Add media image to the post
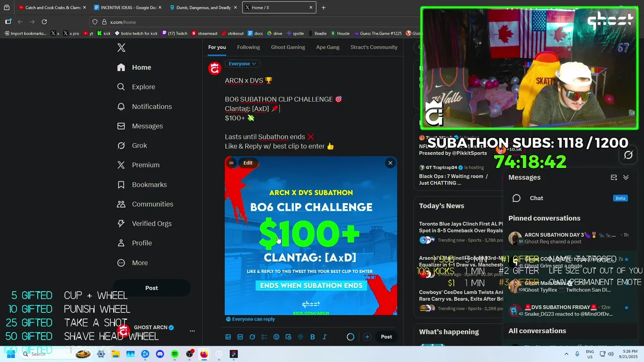 [228, 337]
